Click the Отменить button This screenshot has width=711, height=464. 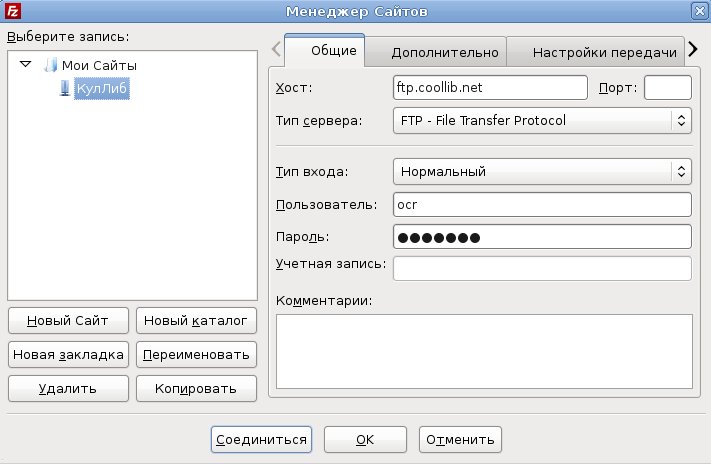(x=460, y=439)
